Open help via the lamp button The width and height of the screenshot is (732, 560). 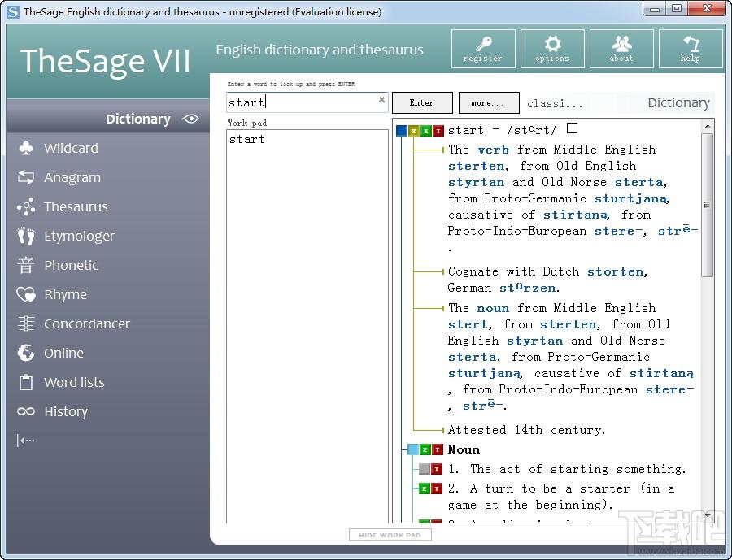pyautogui.click(x=691, y=49)
